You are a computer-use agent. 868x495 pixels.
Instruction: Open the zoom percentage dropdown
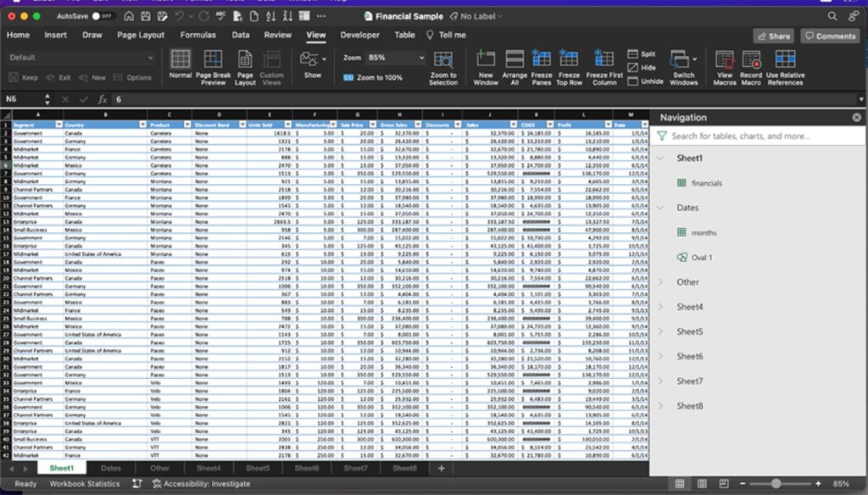coord(420,58)
